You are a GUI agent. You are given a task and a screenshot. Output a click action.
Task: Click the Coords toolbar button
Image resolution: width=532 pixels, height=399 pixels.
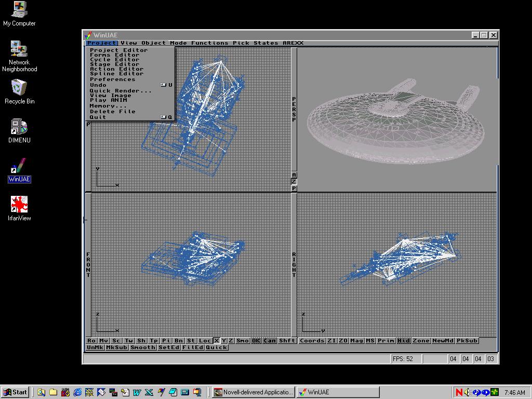coord(312,341)
